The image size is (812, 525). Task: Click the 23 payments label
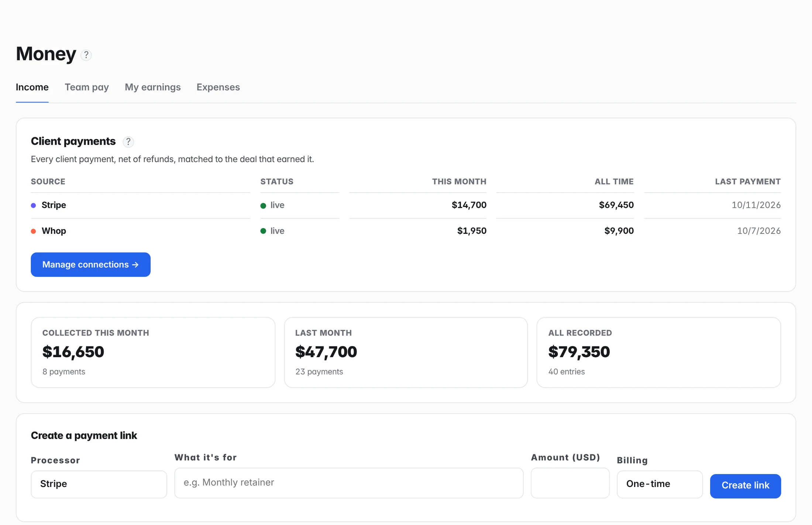[x=319, y=372]
